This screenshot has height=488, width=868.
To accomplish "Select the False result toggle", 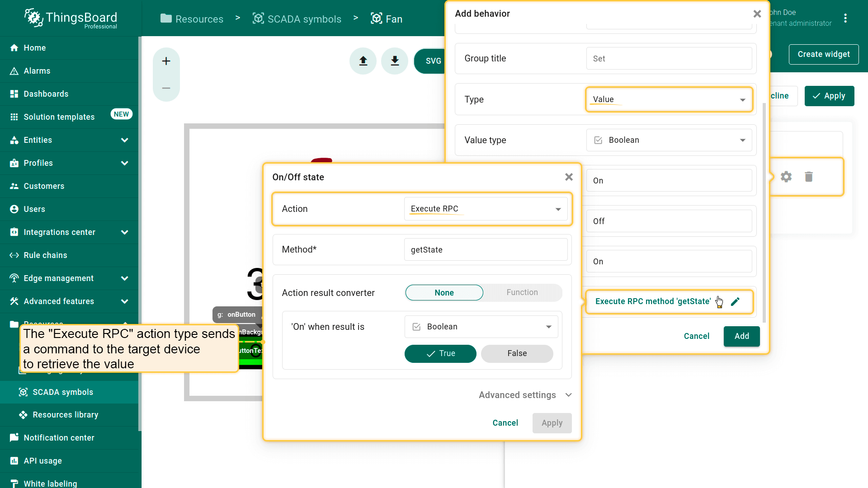I will [517, 353].
